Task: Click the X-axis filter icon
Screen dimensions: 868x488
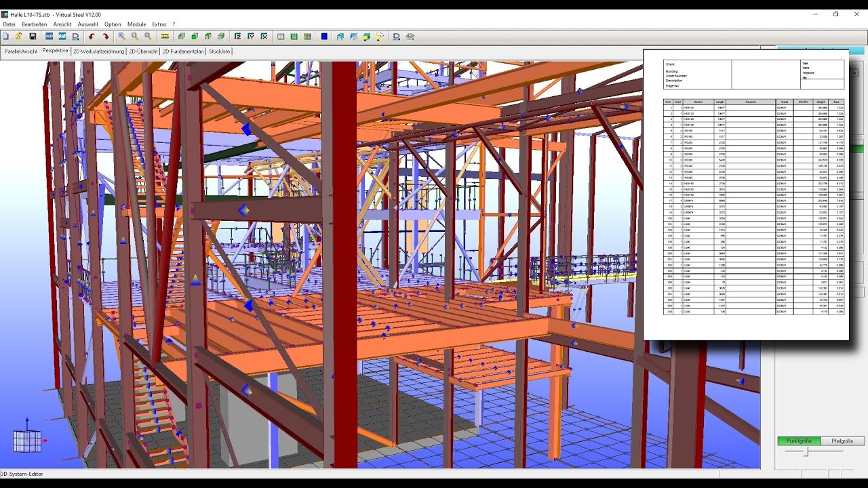Action: click(x=264, y=36)
